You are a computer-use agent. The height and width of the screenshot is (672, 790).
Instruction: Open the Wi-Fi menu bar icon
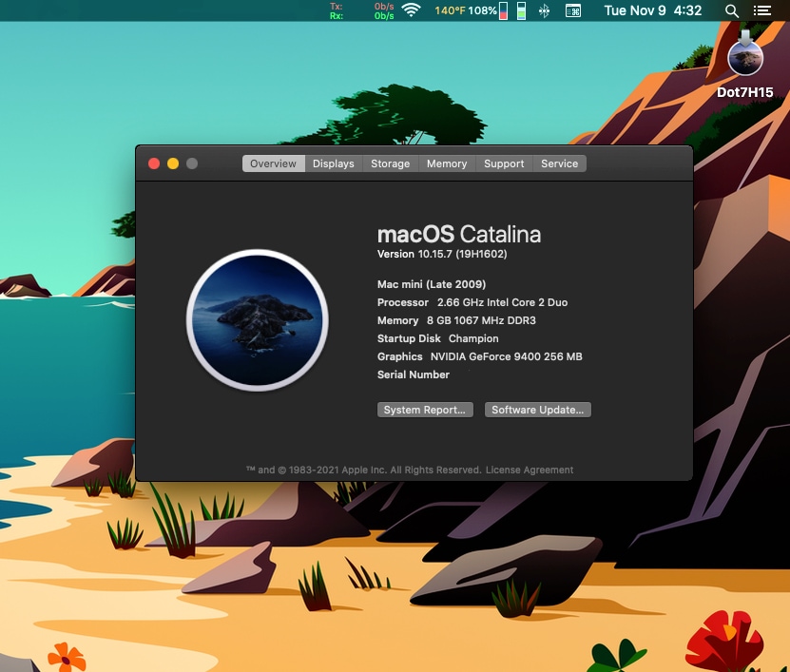[x=411, y=10]
